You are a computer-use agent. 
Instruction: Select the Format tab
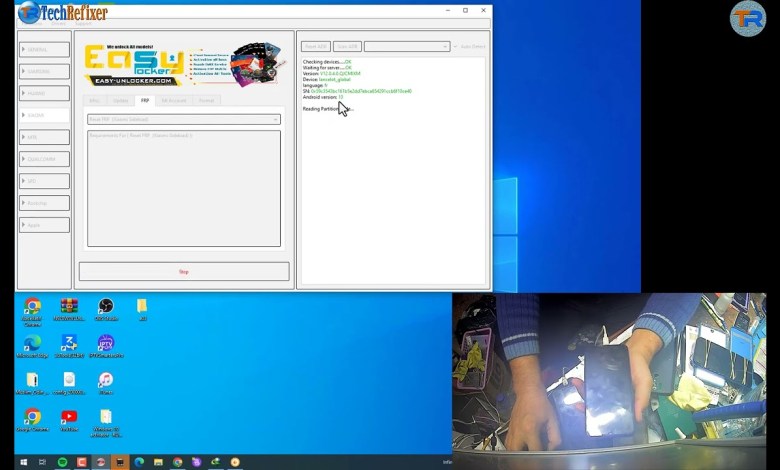click(206, 100)
